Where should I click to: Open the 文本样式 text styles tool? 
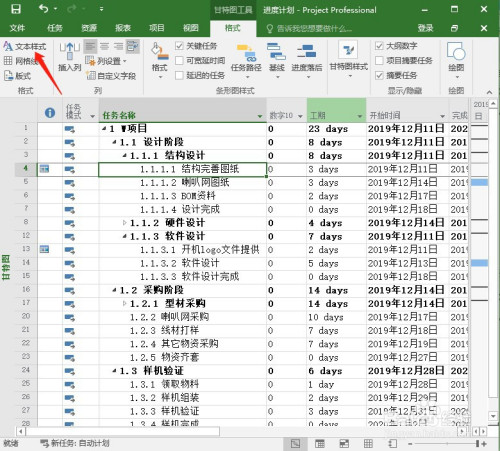25,46
